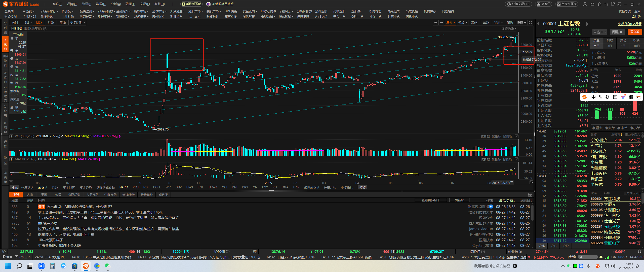644x272 pixels.
Task: Open 自定义面板 custom panel
Action: [567, 4]
